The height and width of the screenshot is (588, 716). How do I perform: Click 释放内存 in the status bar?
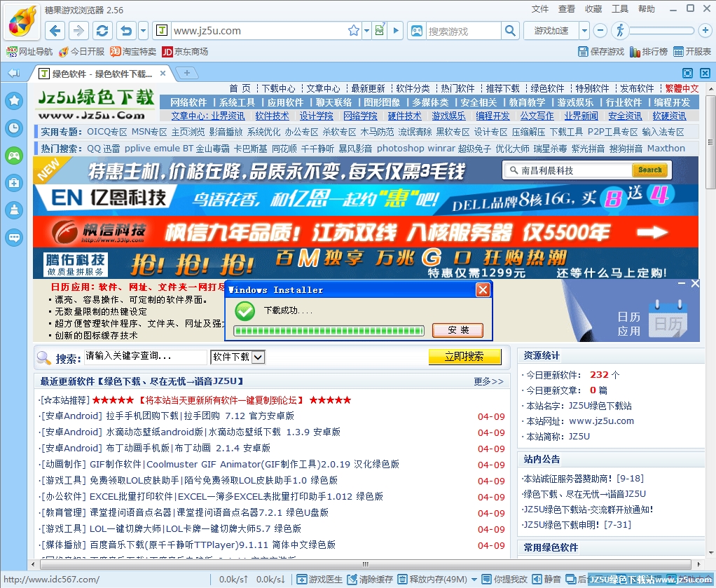pyautogui.click(x=432, y=580)
